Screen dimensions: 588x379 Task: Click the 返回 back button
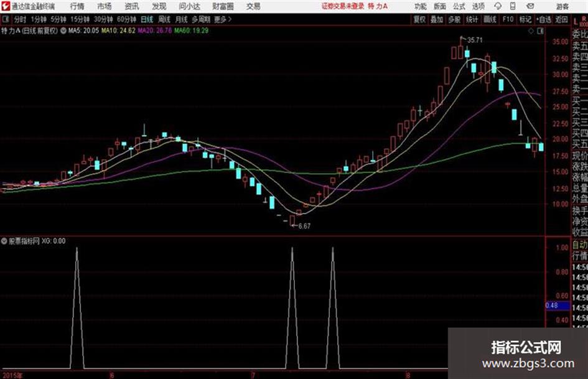(561, 19)
